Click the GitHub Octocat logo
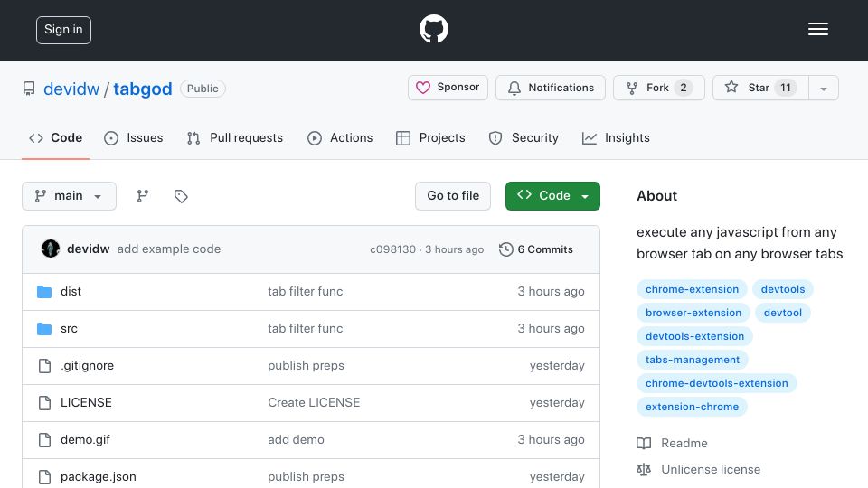This screenshot has height=488, width=868. pos(433,29)
